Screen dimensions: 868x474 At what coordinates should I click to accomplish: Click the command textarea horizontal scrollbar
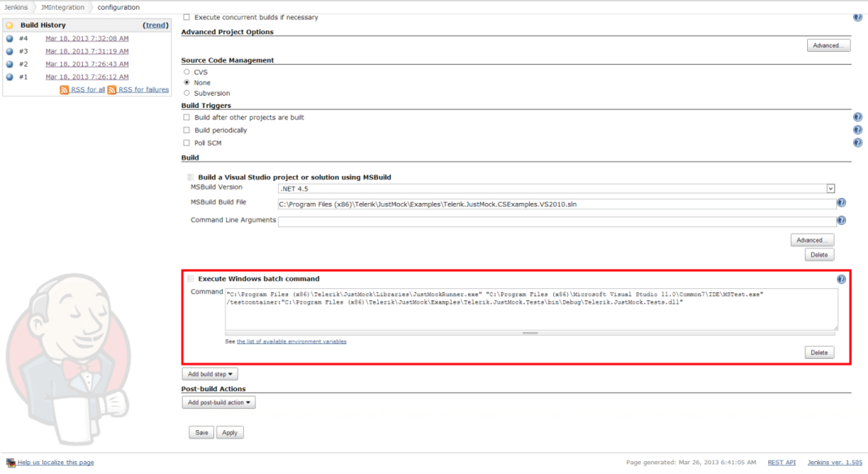531,332
